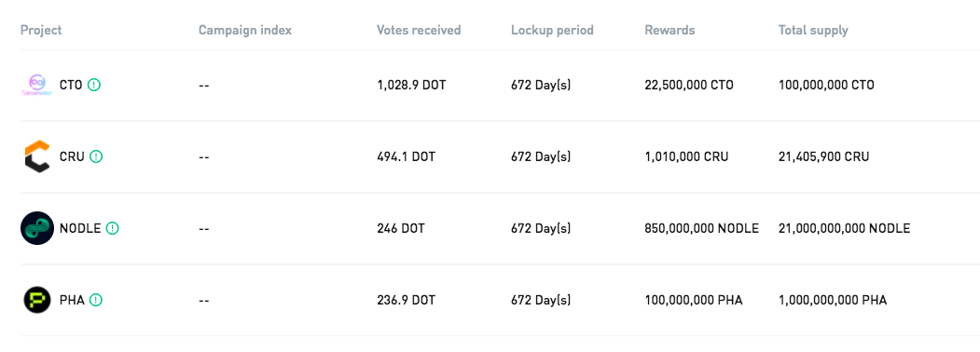Select the NODLE project name
Image resolution: width=980 pixels, height=352 pixels.
(x=80, y=228)
